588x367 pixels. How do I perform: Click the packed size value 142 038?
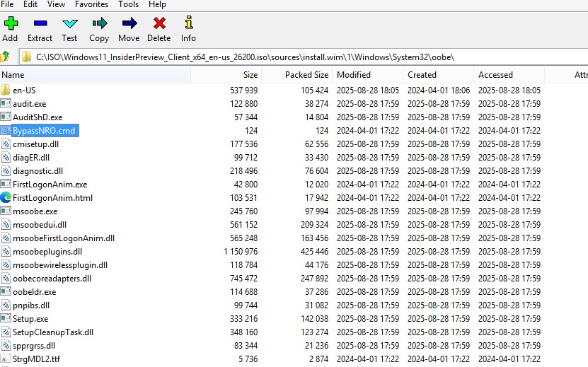coord(314,319)
